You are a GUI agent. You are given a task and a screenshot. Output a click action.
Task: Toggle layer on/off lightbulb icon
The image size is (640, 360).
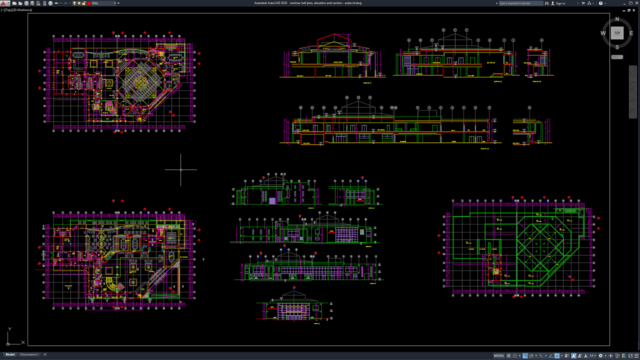pyautogui.click(x=74, y=3)
